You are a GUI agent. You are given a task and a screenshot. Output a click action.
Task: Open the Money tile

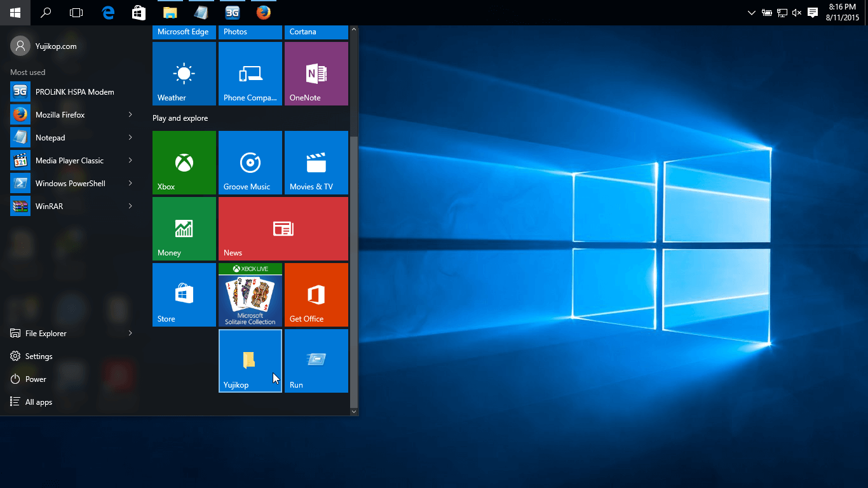coord(184,229)
